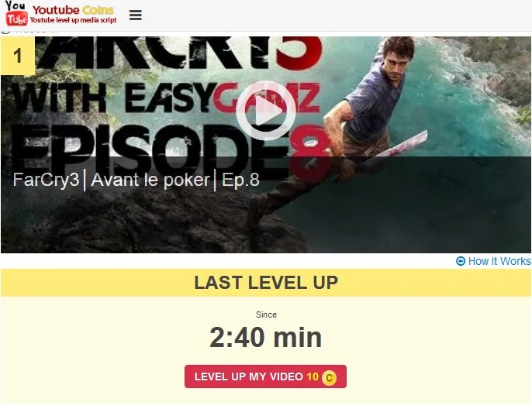Click the dark video caption overlay
532x409 pixels.
pos(266,204)
